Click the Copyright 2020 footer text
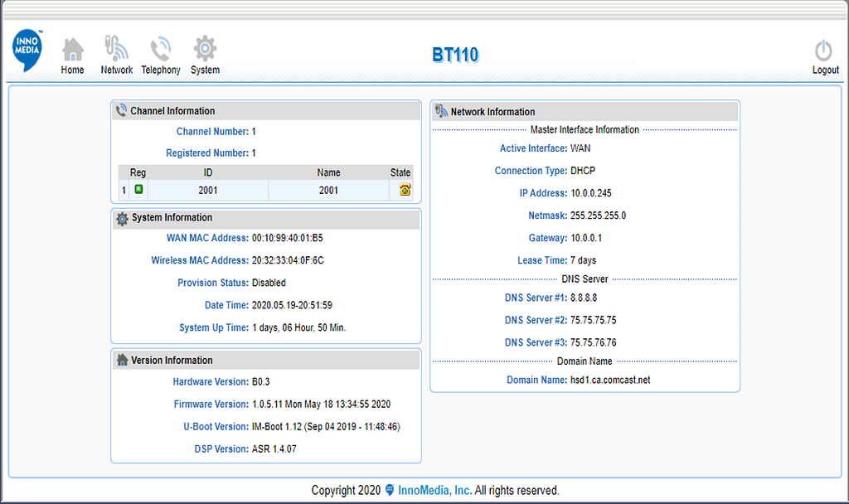Screen dimensions: 849x504 pyautogui.click(x=346, y=491)
